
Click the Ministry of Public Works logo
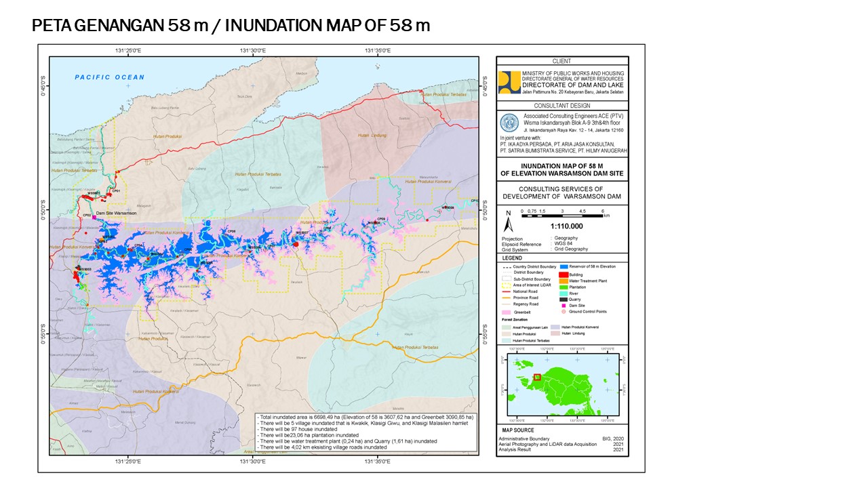[509, 81]
